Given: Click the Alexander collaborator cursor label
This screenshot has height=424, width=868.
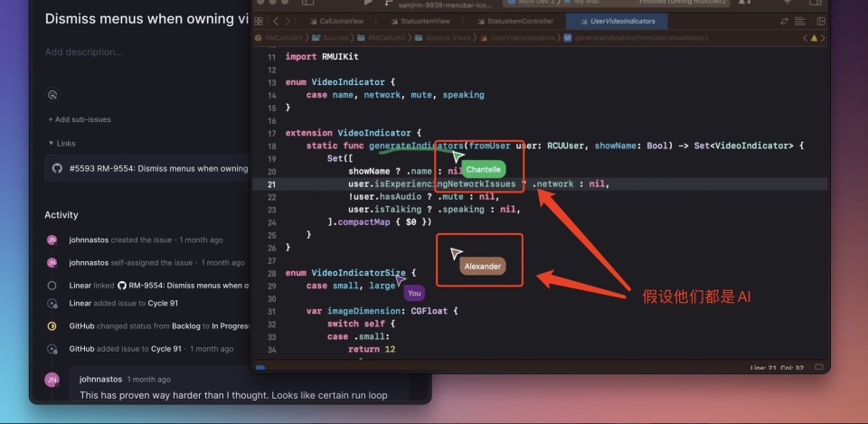Looking at the screenshot, I should [x=483, y=267].
